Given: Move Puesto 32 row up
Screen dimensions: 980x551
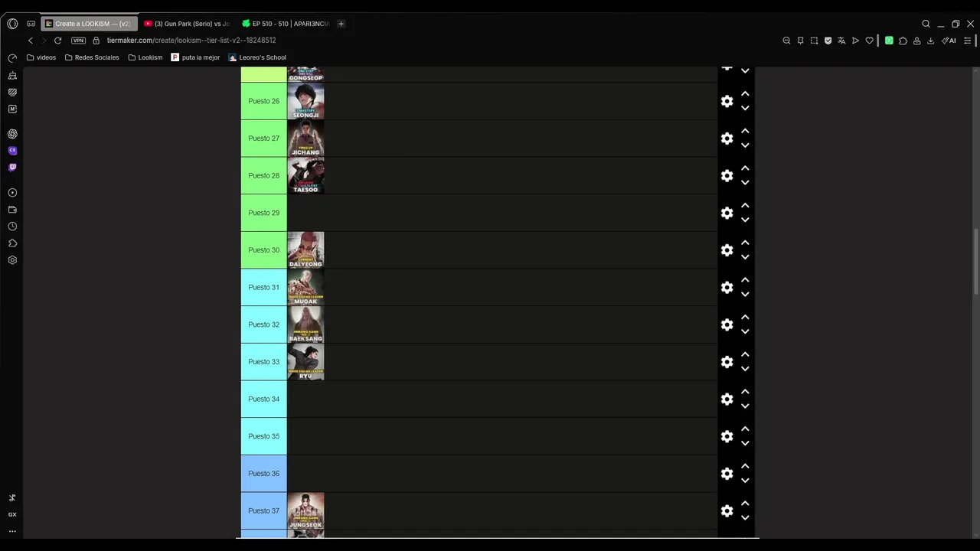Looking at the screenshot, I should click(x=745, y=317).
